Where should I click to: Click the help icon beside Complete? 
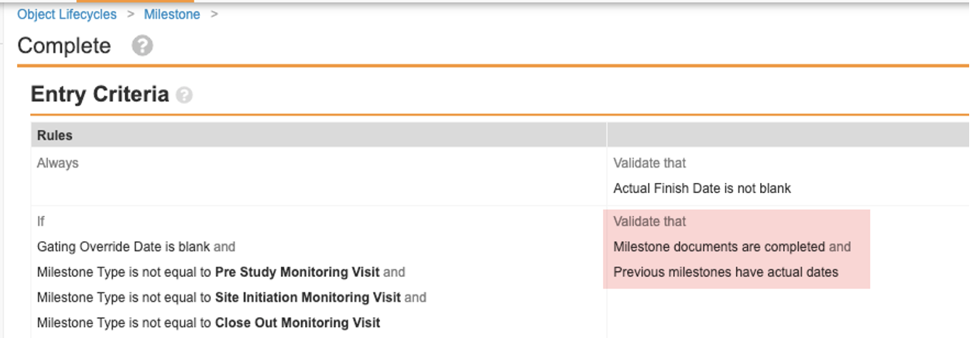click(142, 46)
